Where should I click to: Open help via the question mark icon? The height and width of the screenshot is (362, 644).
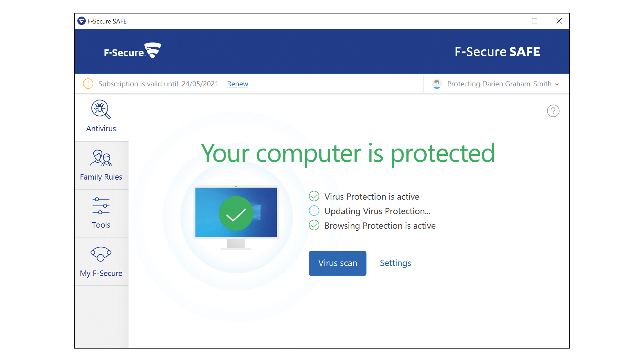[553, 111]
